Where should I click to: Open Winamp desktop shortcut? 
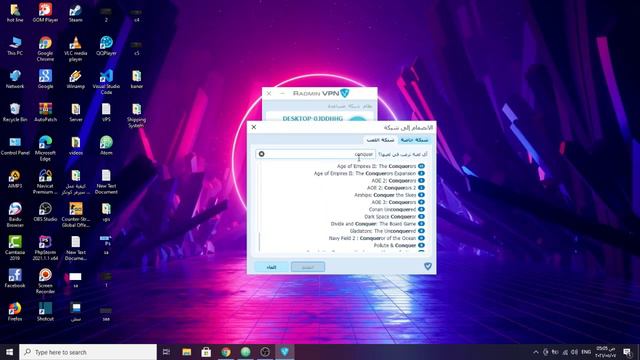pos(76,79)
